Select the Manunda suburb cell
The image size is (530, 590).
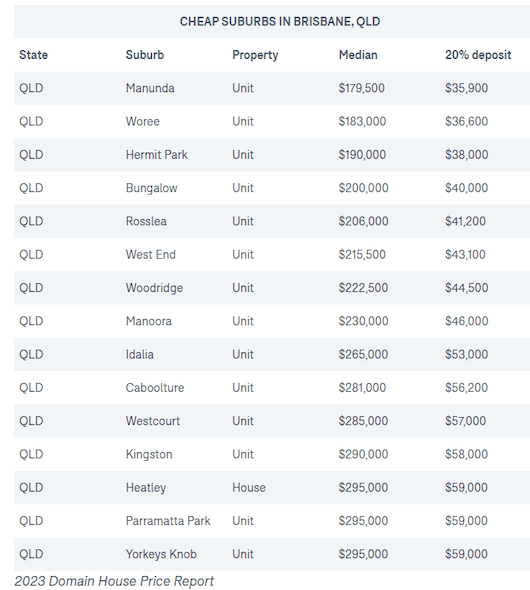point(150,88)
